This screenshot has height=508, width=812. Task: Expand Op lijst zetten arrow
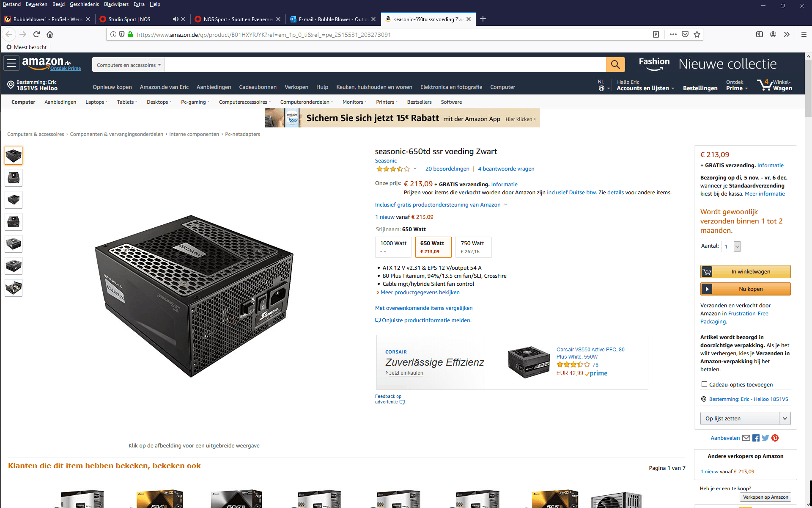point(785,418)
